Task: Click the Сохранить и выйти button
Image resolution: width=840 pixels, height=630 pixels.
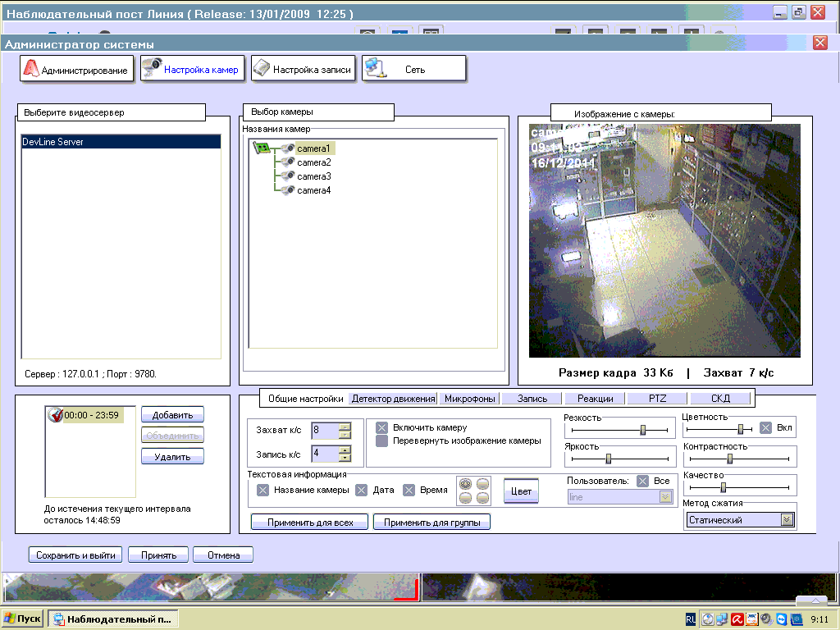Action: point(75,555)
